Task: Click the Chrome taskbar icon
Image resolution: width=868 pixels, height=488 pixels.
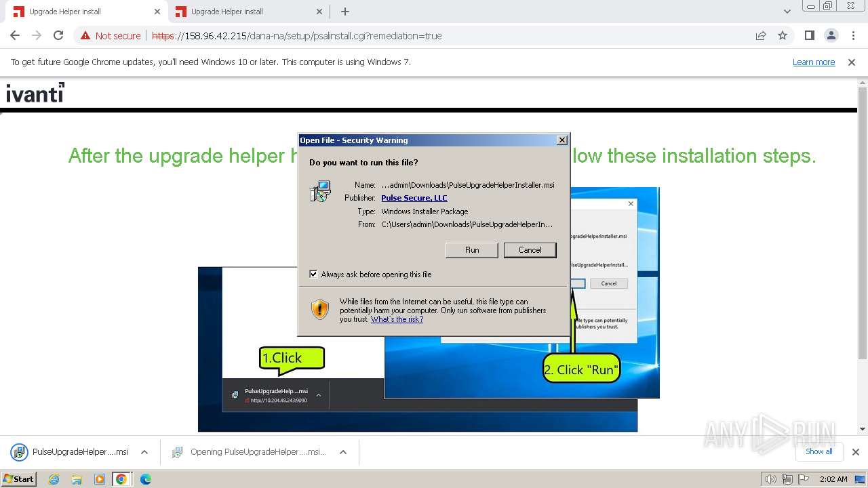Action: [121, 479]
